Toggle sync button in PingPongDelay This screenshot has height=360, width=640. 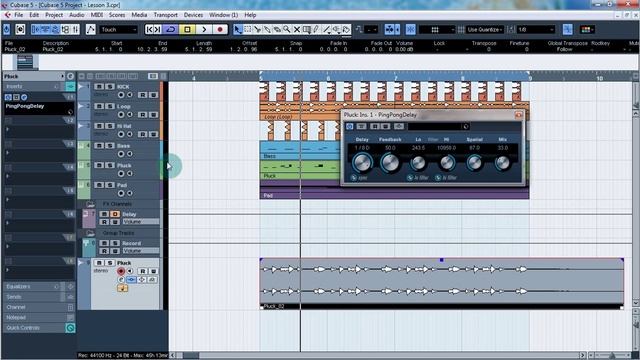pos(354,178)
